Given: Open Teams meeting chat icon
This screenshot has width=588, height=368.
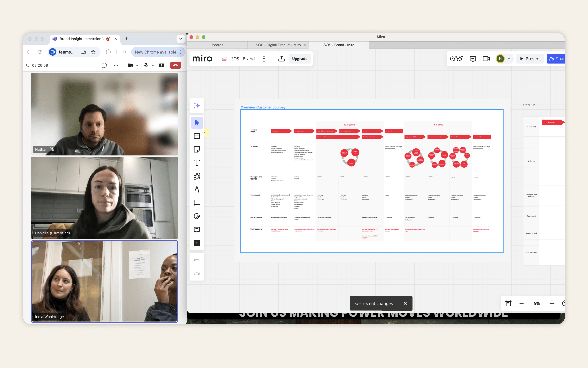Looking at the screenshot, I should pos(104,65).
